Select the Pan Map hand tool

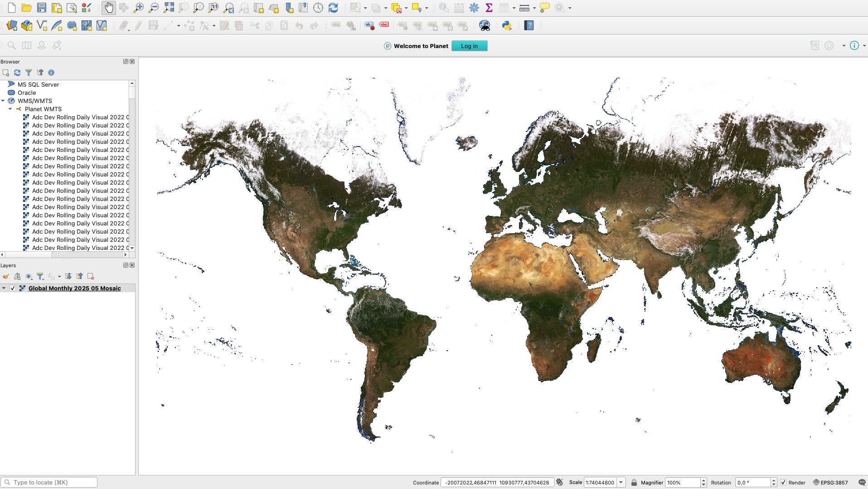pos(109,8)
